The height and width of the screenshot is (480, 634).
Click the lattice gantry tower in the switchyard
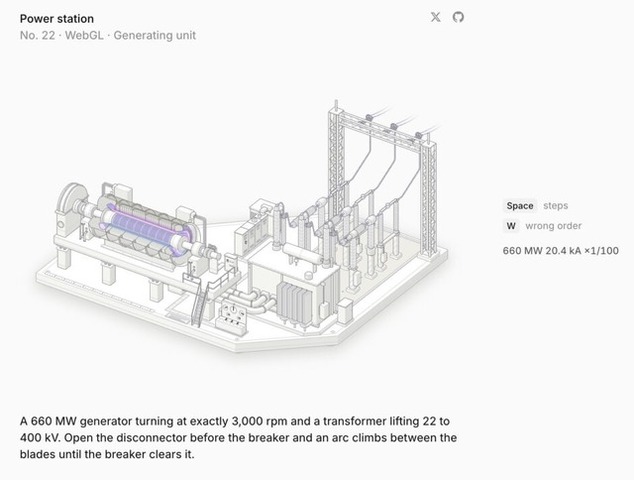tap(383, 178)
